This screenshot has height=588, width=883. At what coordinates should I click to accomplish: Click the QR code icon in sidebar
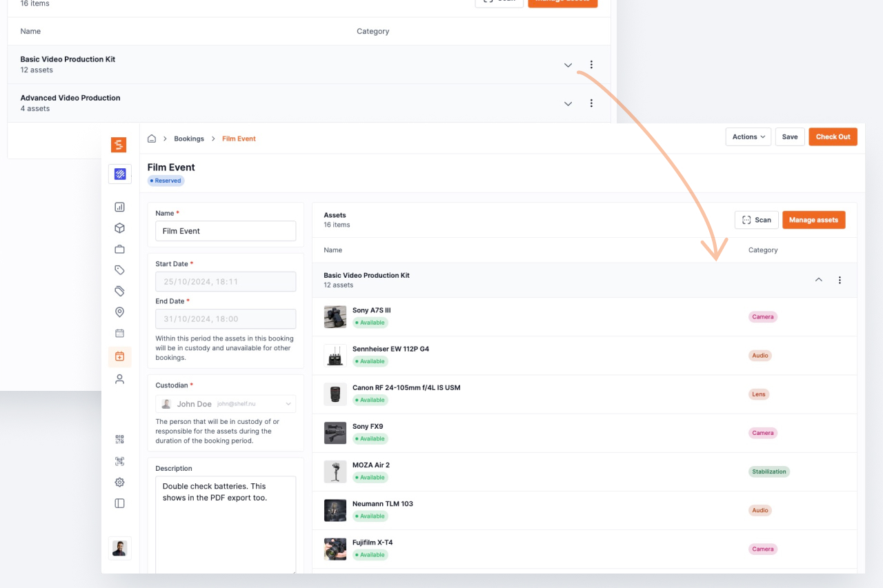(x=119, y=440)
